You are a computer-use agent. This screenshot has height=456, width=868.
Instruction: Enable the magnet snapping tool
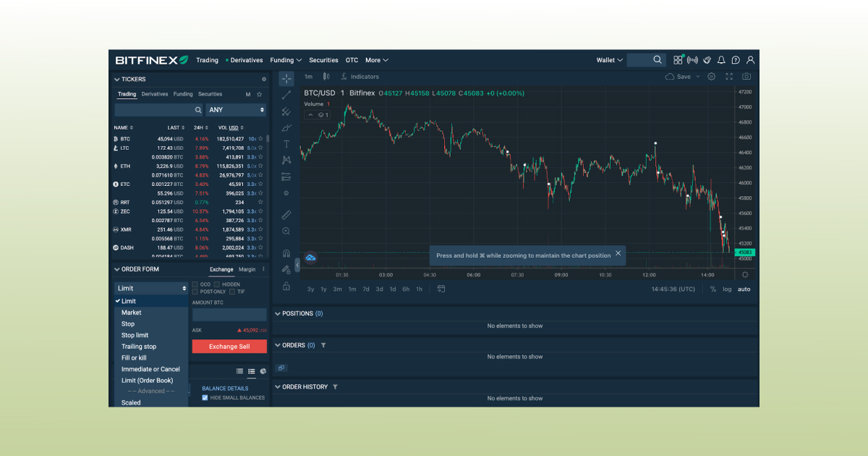click(x=286, y=252)
